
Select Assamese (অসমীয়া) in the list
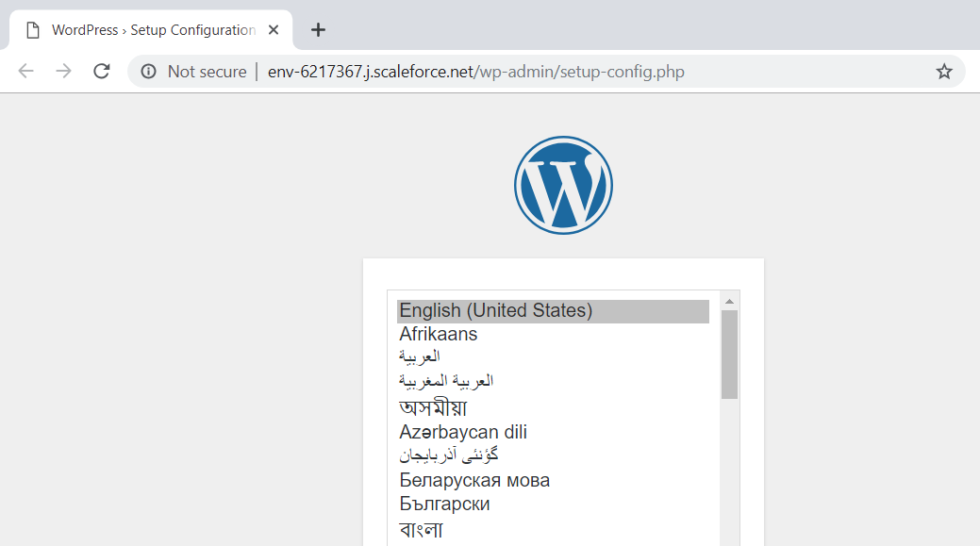click(x=433, y=407)
